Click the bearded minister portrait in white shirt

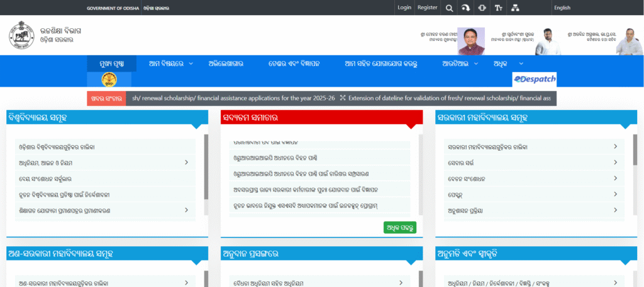pos(548,41)
